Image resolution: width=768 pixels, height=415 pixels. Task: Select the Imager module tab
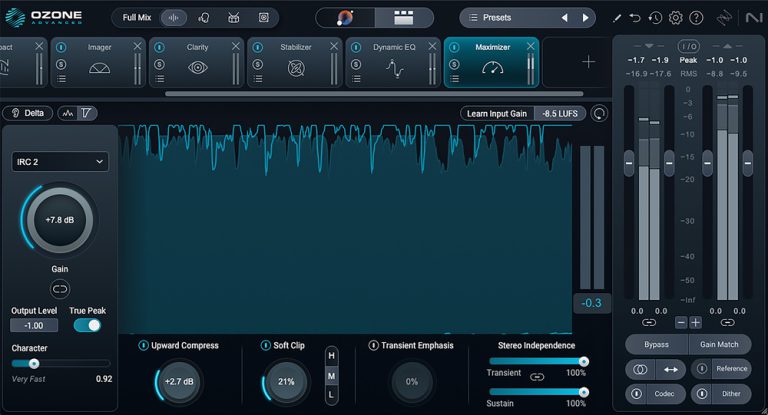pyautogui.click(x=99, y=63)
